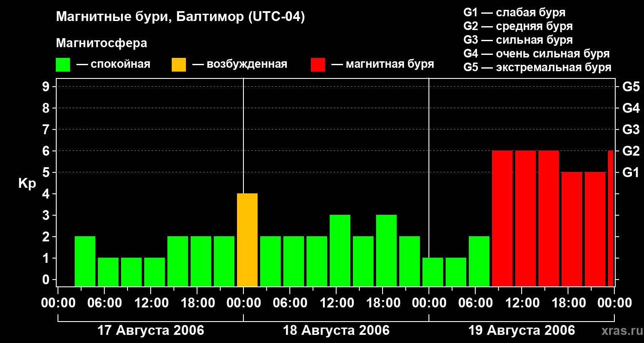Click the 'G3 — сильная буря' legend line
This screenshot has height=343, width=644.
click(x=518, y=40)
